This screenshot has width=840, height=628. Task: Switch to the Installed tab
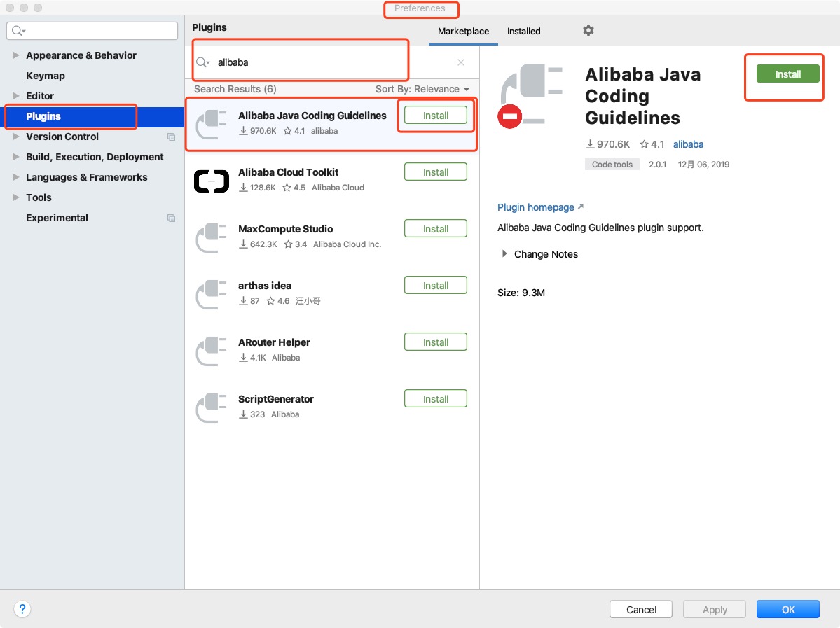(524, 31)
